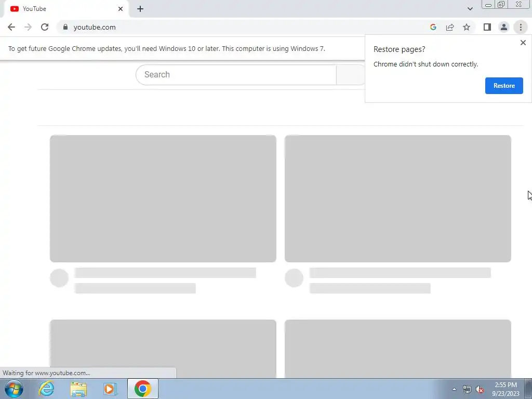The image size is (532, 399).
Task: Minimize the Chrome window
Action: pos(488,5)
